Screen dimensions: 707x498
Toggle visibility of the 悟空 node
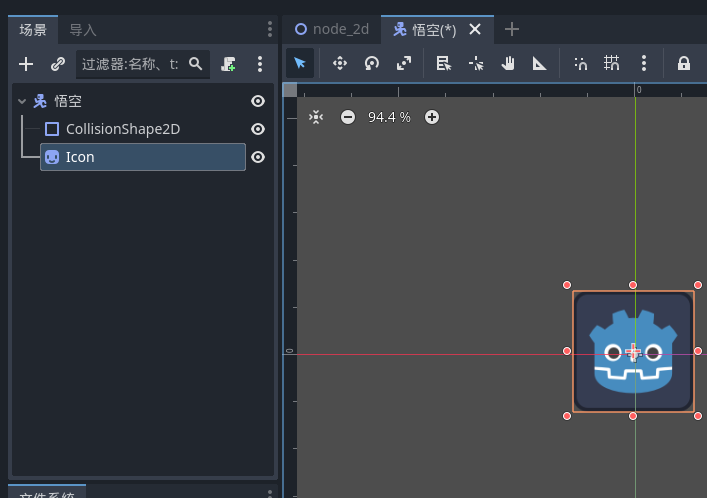[258, 101]
